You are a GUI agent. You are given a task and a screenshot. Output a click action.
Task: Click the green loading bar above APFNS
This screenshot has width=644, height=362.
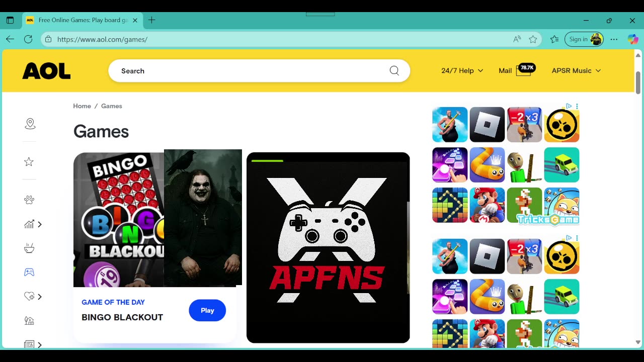267,161
